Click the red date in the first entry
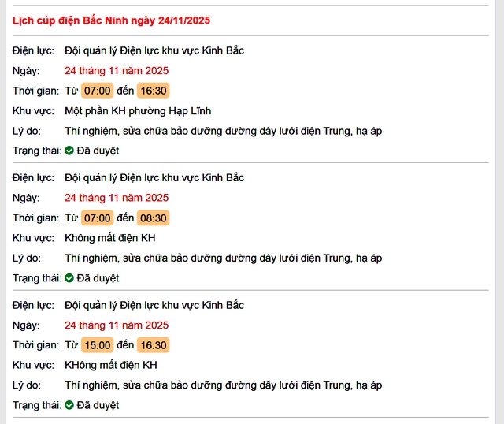504x424 pixels. pyautogui.click(x=117, y=70)
